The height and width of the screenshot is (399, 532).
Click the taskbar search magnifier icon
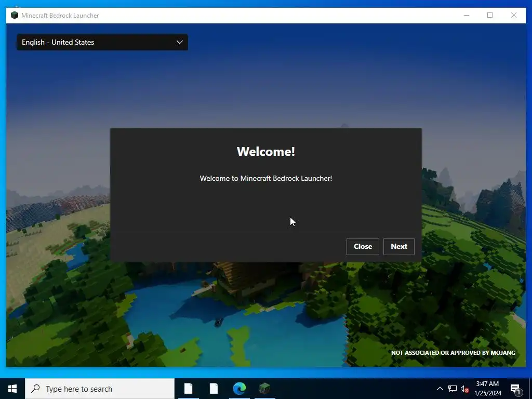(35, 389)
